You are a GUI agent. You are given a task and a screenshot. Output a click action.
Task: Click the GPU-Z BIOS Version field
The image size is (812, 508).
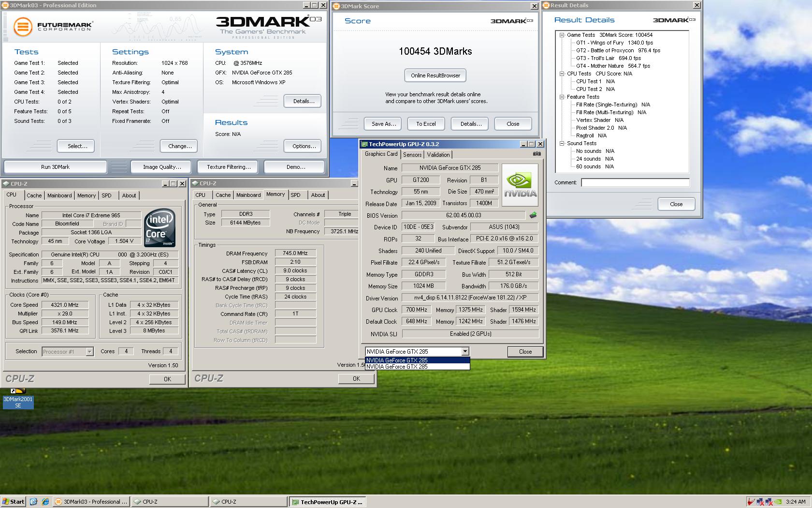click(x=464, y=215)
